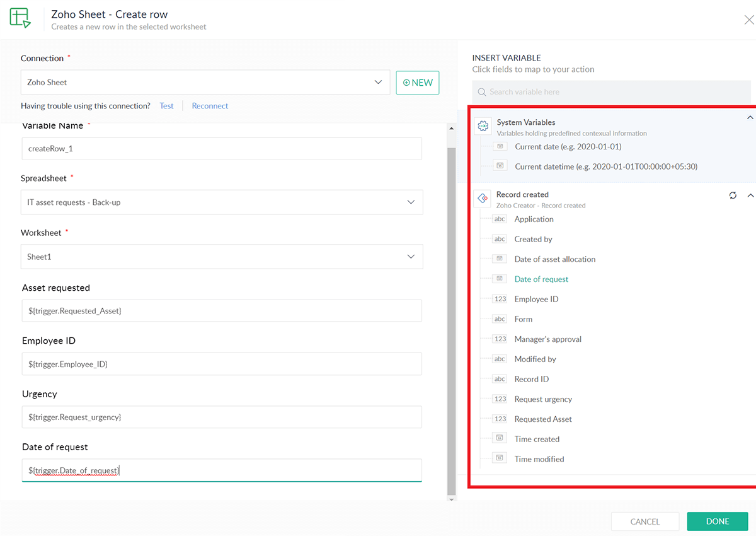Click the abc icon beside Form
The height and width of the screenshot is (536, 756).
pos(500,319)
